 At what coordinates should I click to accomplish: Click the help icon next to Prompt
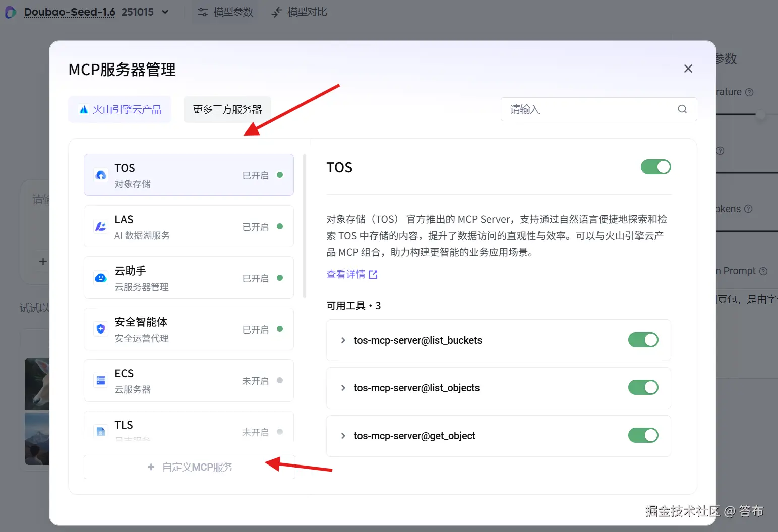pyautogui.click(x=763, y=271)
